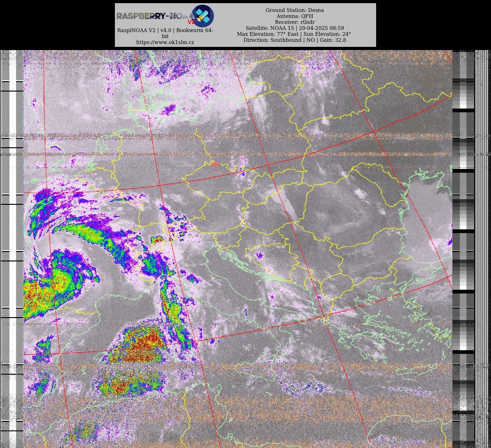Screen dimensions: 491x448
Task: Select 'RaspiNOAA V2 | v4.0 | Bookworm 64-bit' text
Action: tap(165, 33)
